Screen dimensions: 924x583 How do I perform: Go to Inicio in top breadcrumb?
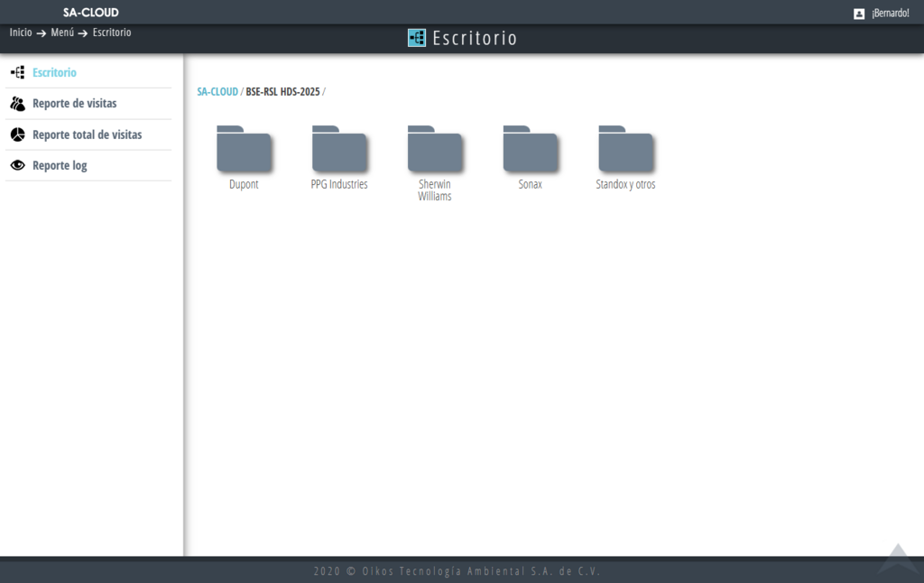click(21, 32)
